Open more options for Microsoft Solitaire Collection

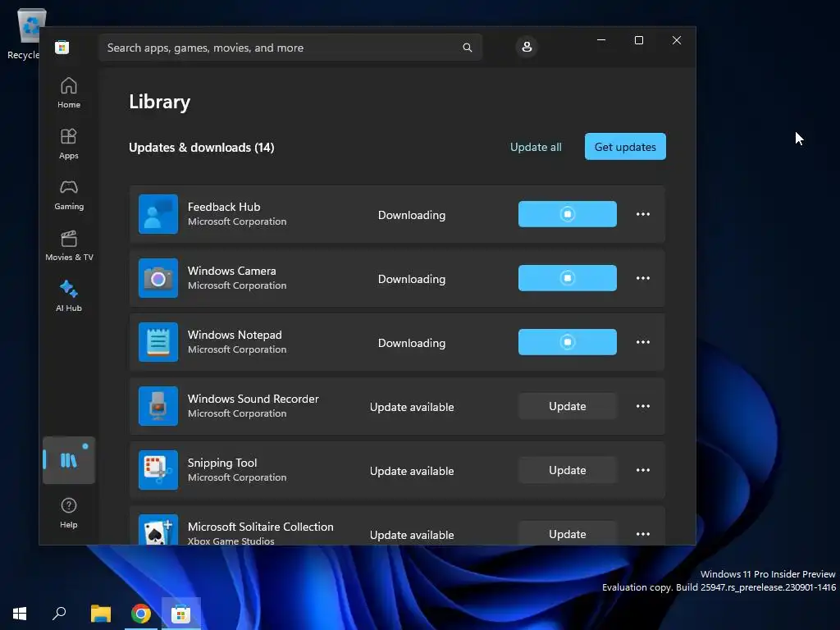pyautogui.click(x=643, y=534)
